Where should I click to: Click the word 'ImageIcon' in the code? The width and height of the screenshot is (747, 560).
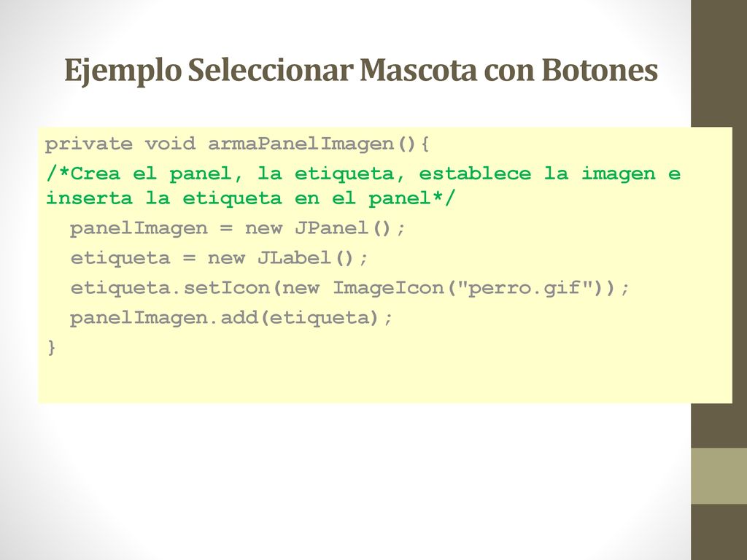pyautogui.click(x=388, y=288)
